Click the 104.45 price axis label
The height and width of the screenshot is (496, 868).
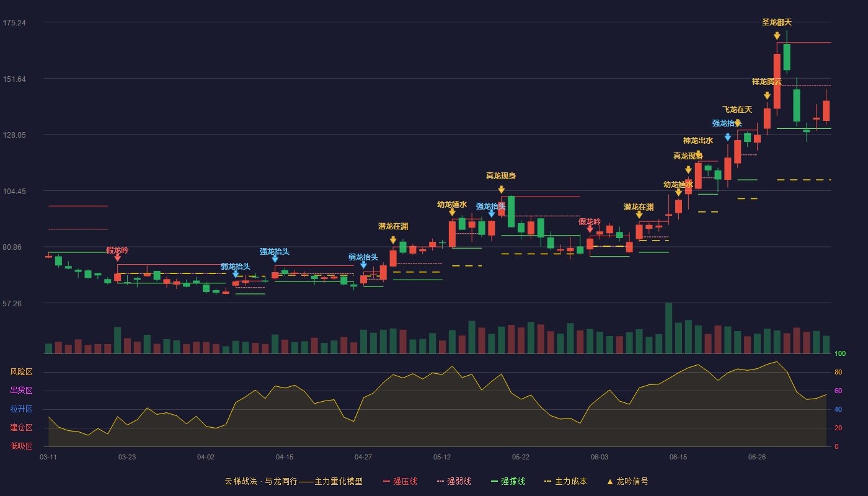pyautogui.click(x=14, y=192)
